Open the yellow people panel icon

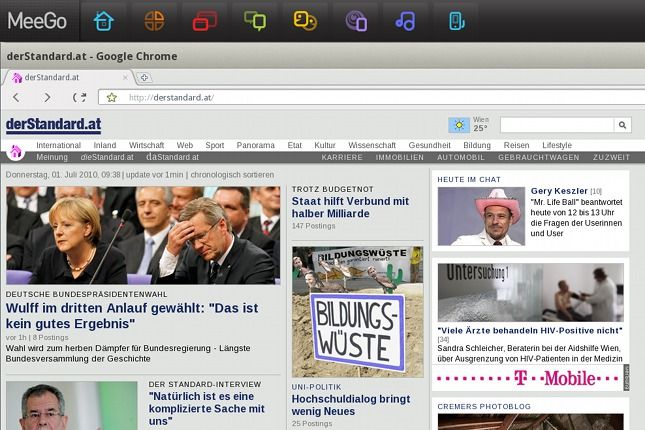pyautogui.click(x=305, y=21)
